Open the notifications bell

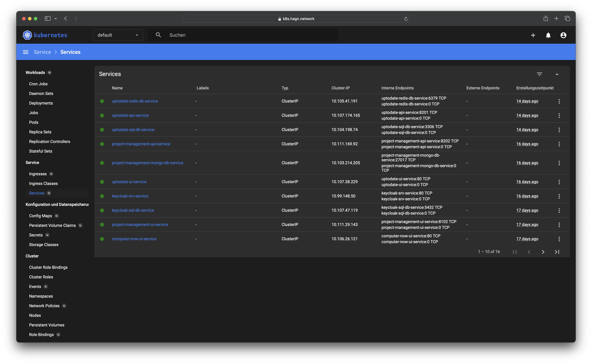coord(548,35)
